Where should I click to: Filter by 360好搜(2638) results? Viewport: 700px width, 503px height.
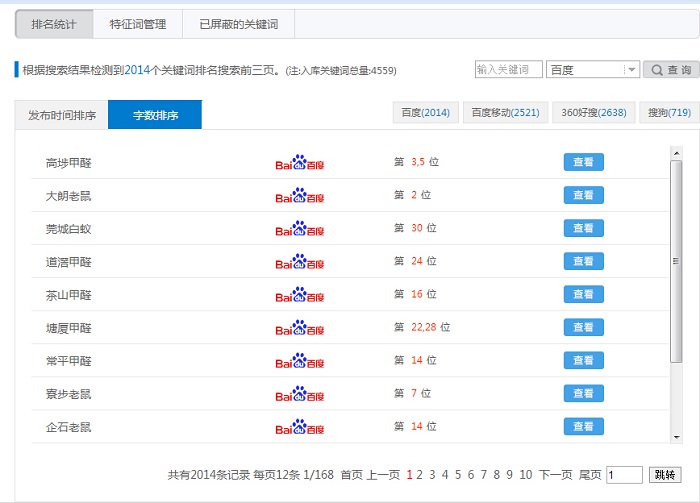coord(591,113)
